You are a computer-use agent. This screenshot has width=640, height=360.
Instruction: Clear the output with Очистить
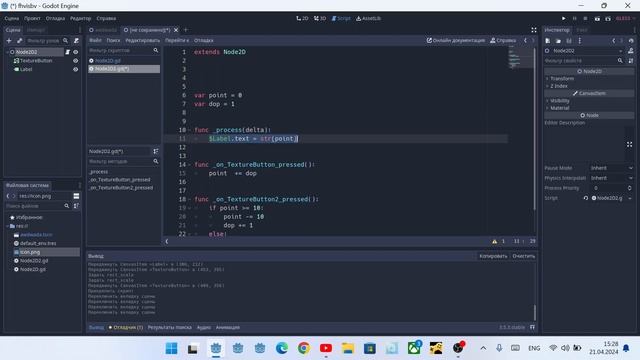coord(523,256)
